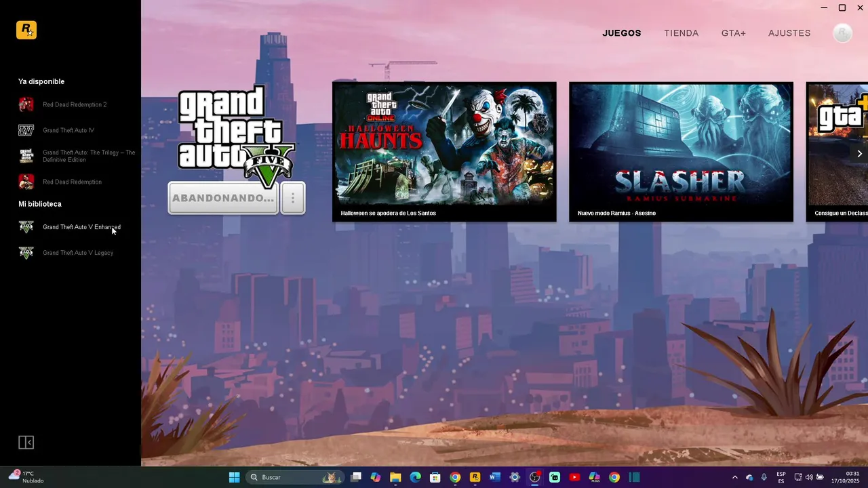
Task: Open Task View from the taskbar
Action: 356,477
